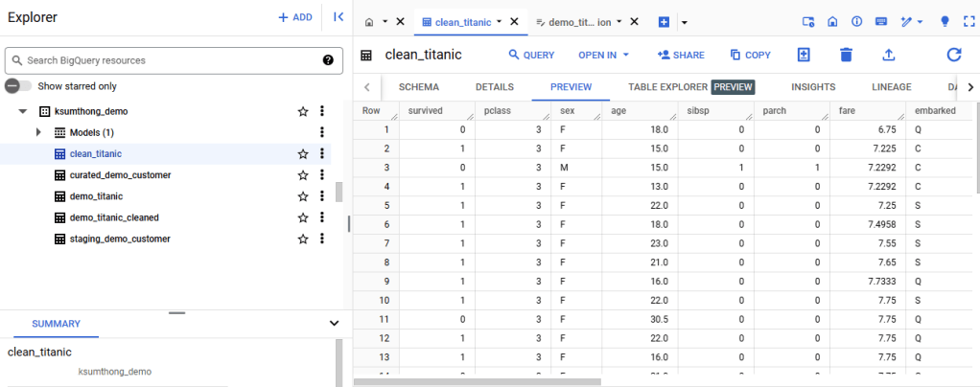
Task: Open the LINEAGE tab
Action: [891, 87]
